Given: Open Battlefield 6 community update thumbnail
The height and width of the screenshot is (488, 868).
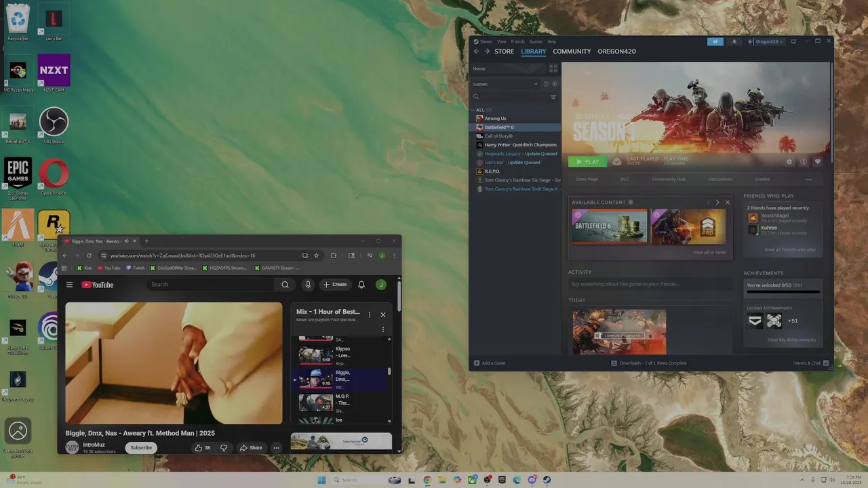Looking at the screenshot, I should click(619, 332).
